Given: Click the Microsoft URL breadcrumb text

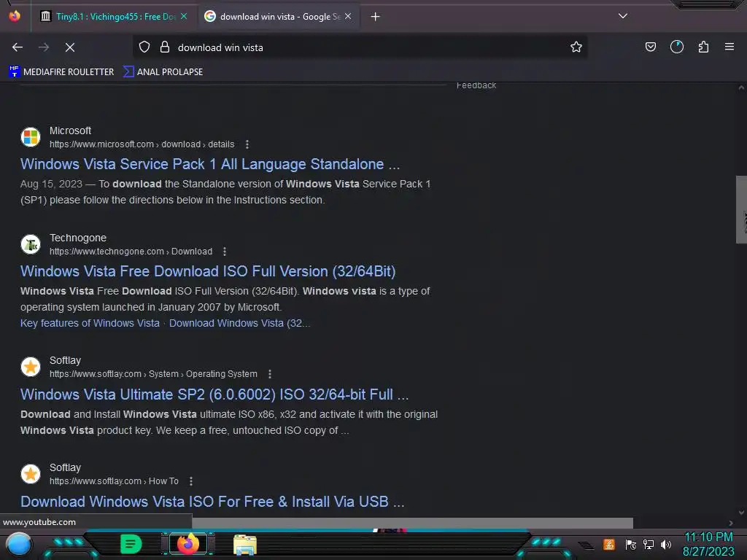Looking at the screenshot, I should (142, 144).
